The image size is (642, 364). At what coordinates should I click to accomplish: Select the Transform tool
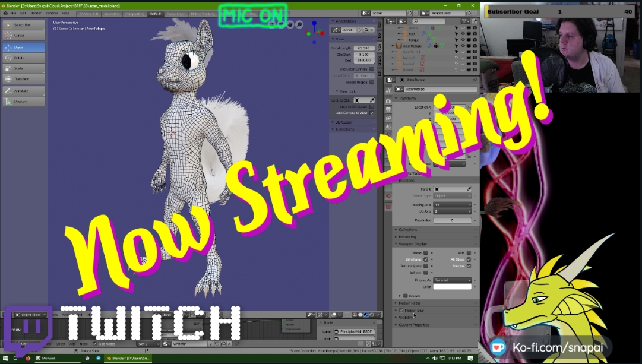coord(24,79)
